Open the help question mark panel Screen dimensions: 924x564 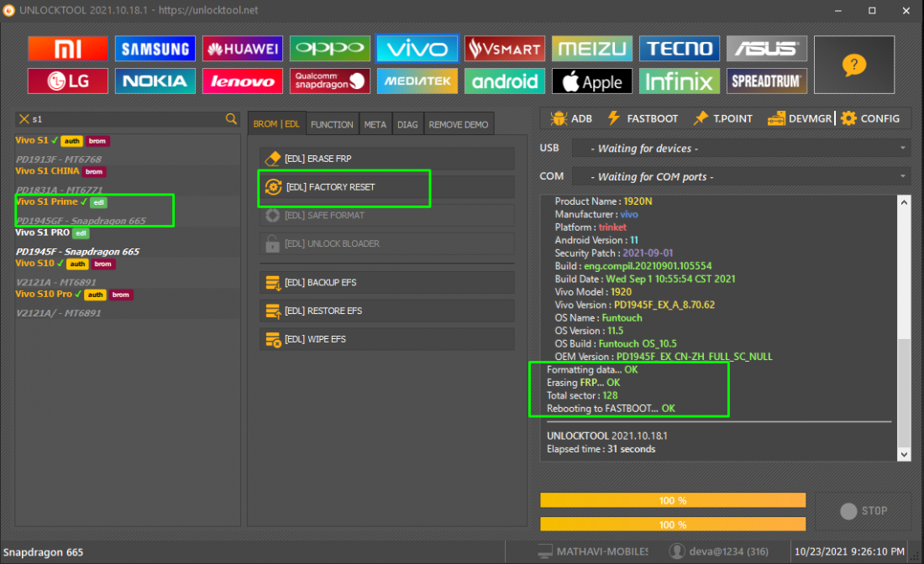[854, 65]
